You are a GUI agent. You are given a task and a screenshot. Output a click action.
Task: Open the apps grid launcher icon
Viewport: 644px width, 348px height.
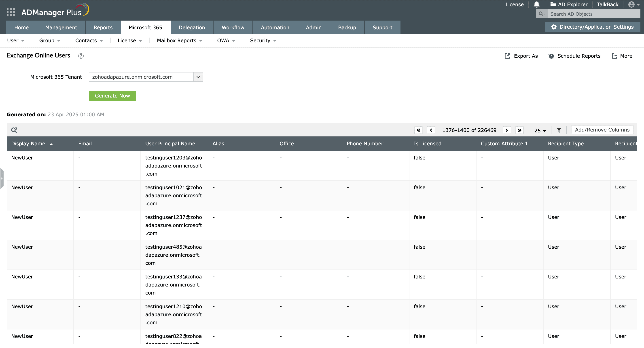(11, 12)
